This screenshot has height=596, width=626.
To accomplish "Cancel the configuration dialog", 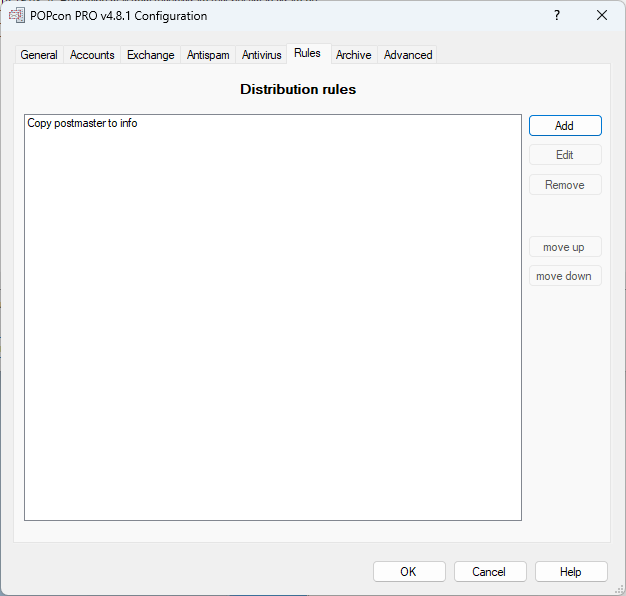I will tap(490, 572).
